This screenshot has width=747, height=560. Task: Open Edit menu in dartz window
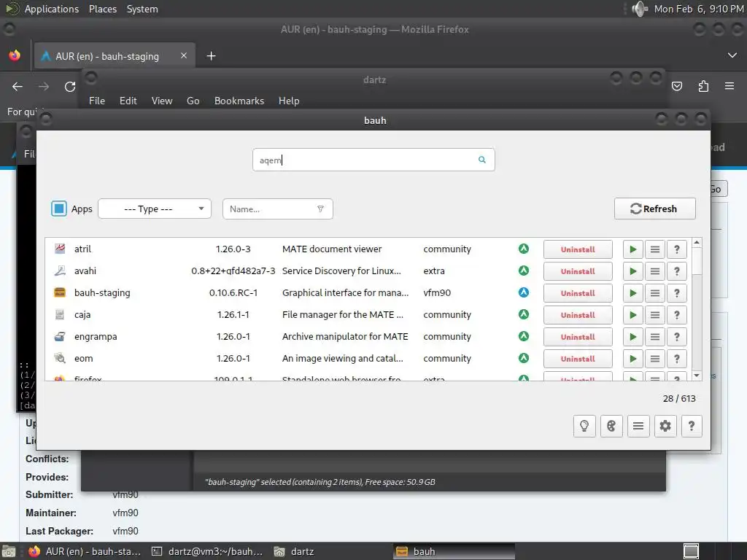[x=128, y=101]
